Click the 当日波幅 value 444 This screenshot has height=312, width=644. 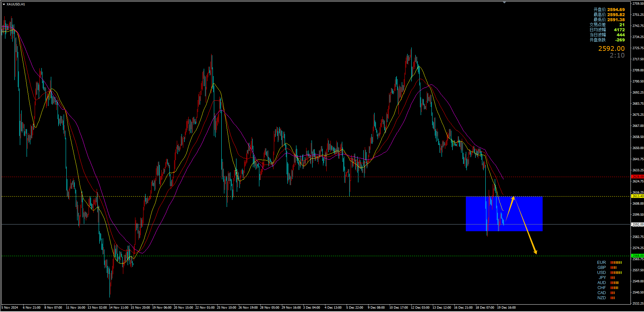[x=621, y=35]
